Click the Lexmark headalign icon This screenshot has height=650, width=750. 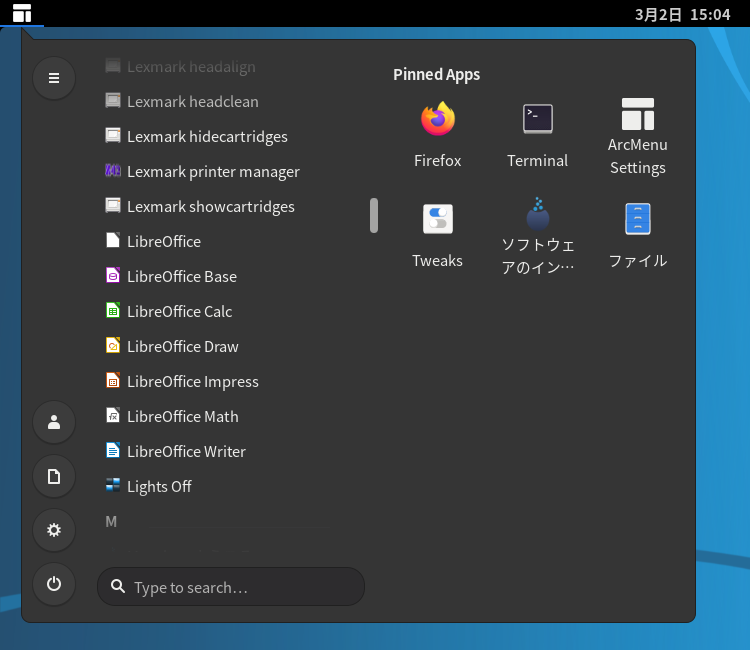pyautogui.click(x=113, y=66)
